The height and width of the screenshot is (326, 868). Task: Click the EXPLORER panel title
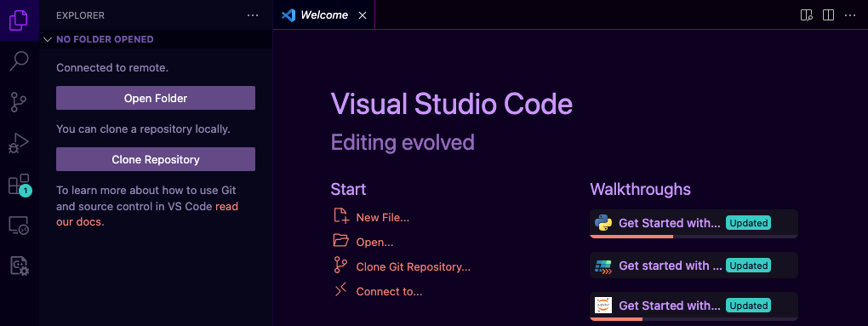pyautogui.click(x=80, y=15)
